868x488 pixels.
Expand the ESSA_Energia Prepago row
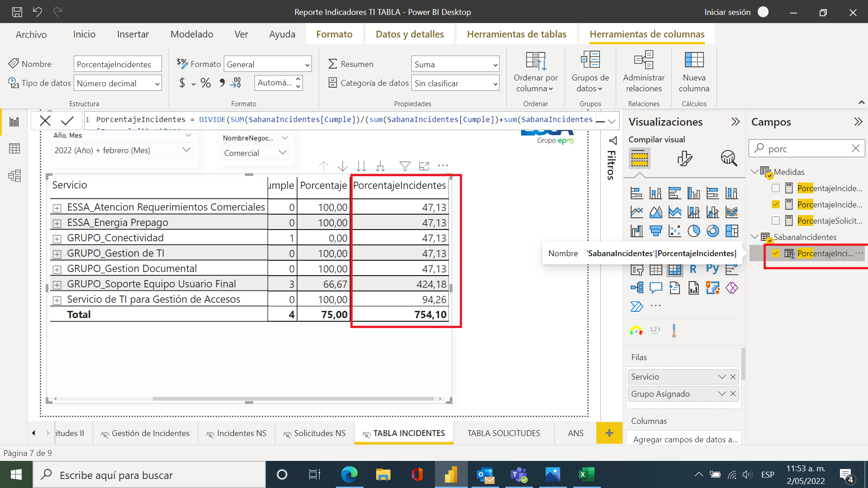click(57, 223)
